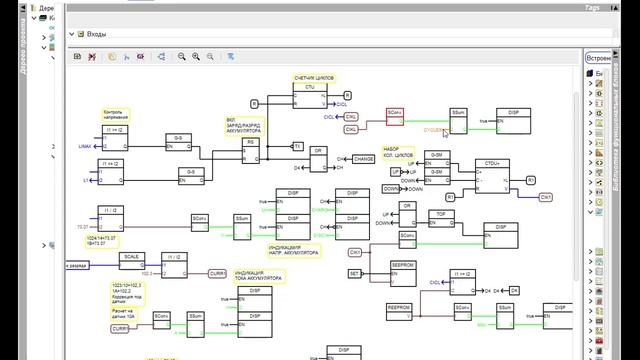
Task: Click the blue wire tool toolbar icon
Action: 127,57
